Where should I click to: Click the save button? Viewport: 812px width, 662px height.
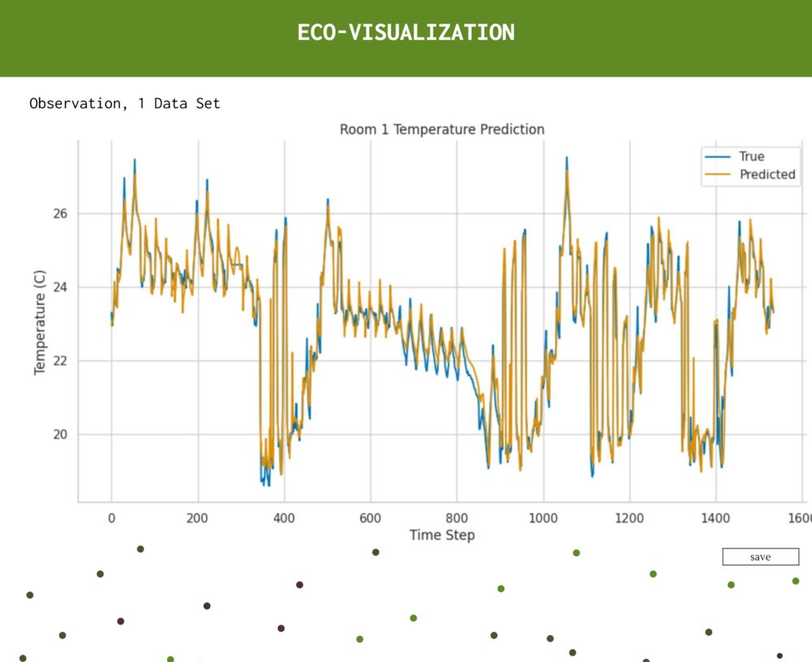click(760, 556)
